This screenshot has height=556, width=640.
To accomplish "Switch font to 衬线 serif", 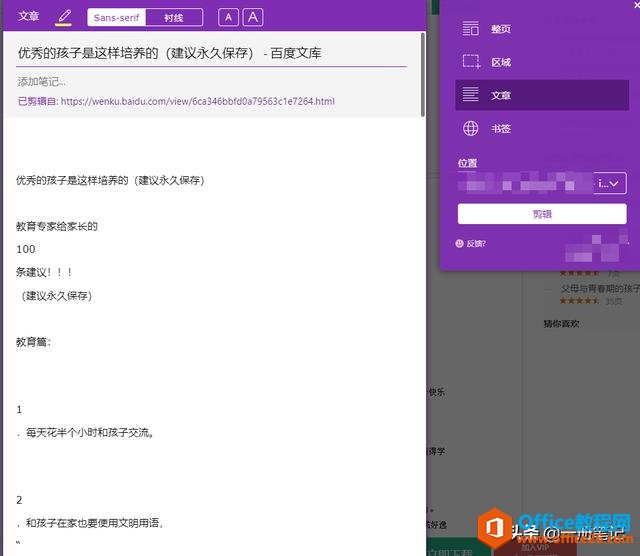I will 174,17.
